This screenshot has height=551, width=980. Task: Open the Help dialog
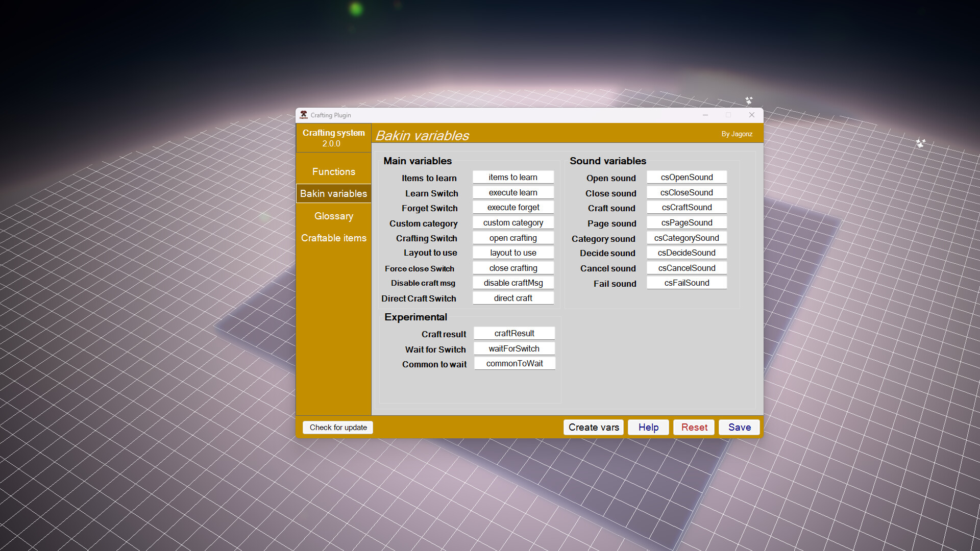(x=648, y=427)
